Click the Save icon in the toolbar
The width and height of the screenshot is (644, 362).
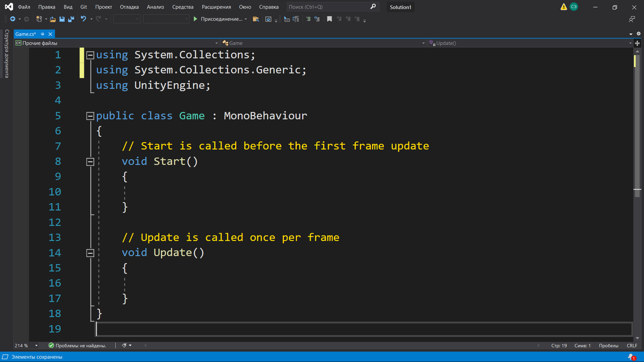coord(62,19)
